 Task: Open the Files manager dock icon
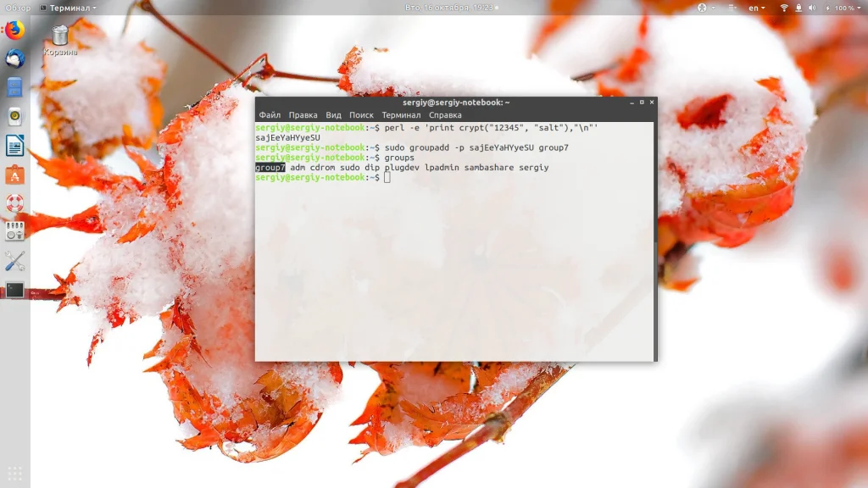[15, 87]
